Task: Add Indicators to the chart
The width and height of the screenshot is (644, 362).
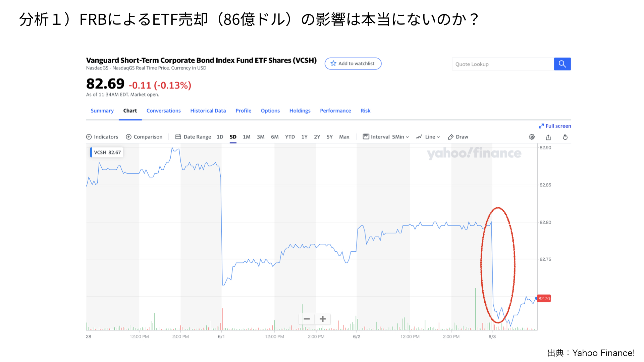Action: pos(102,137)
